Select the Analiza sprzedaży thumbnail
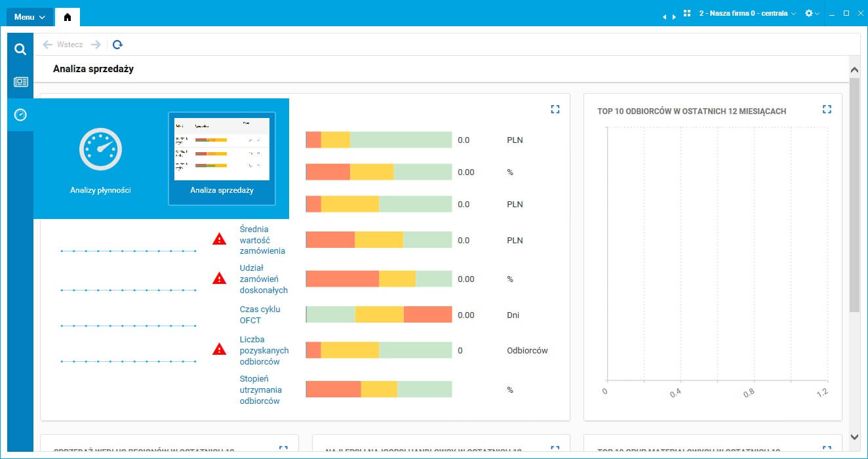This screenshot has width=868, height=459. (x=222, y=159)
